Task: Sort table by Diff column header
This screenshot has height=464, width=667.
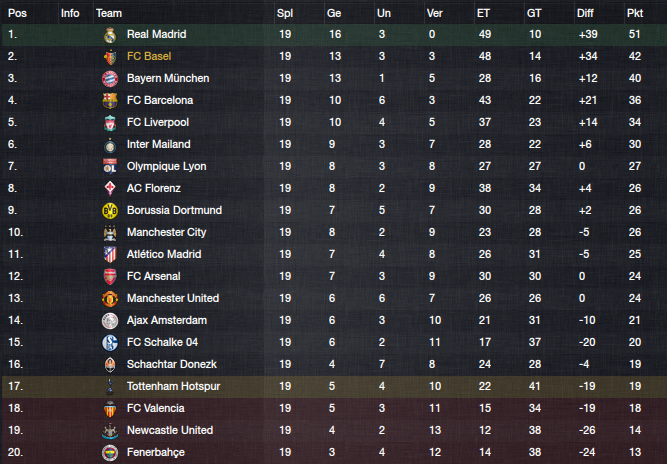Action: pyautogui.click(x=585, y=13)
